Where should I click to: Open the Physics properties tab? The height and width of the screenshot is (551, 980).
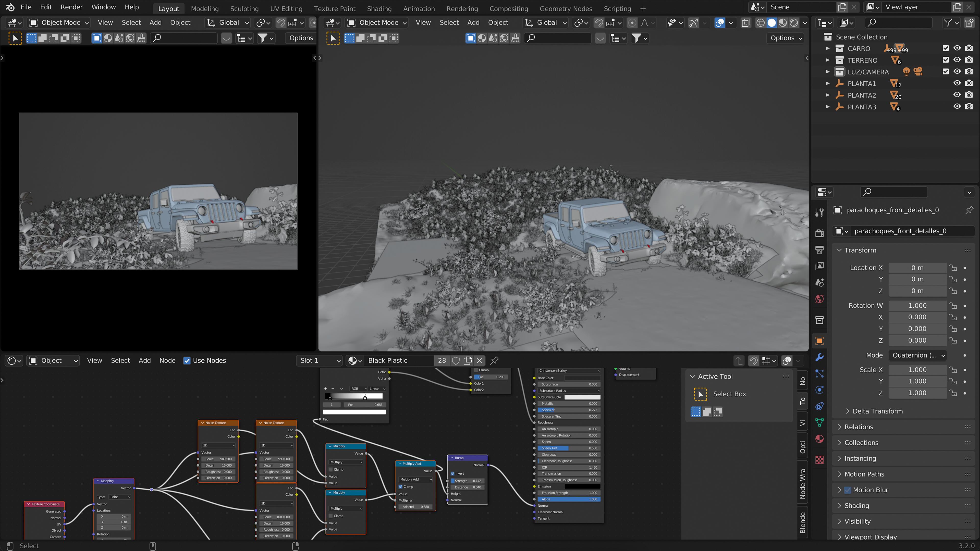pyautogui.click(x=819, y=390)
